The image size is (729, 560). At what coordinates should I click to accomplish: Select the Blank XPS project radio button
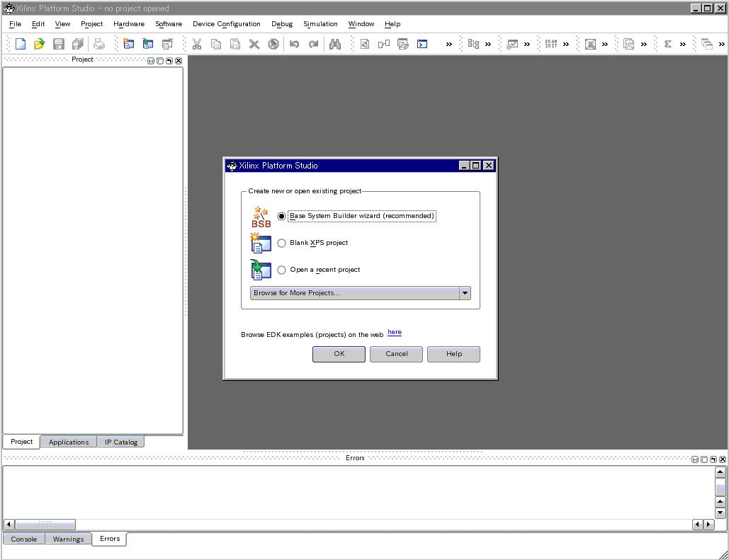[281, 243]
